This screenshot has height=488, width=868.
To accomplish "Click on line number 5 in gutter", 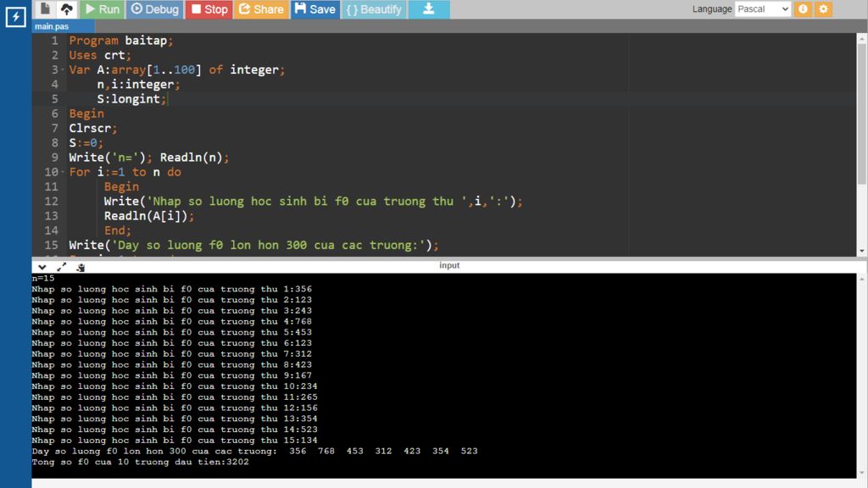I will [54, 99].
